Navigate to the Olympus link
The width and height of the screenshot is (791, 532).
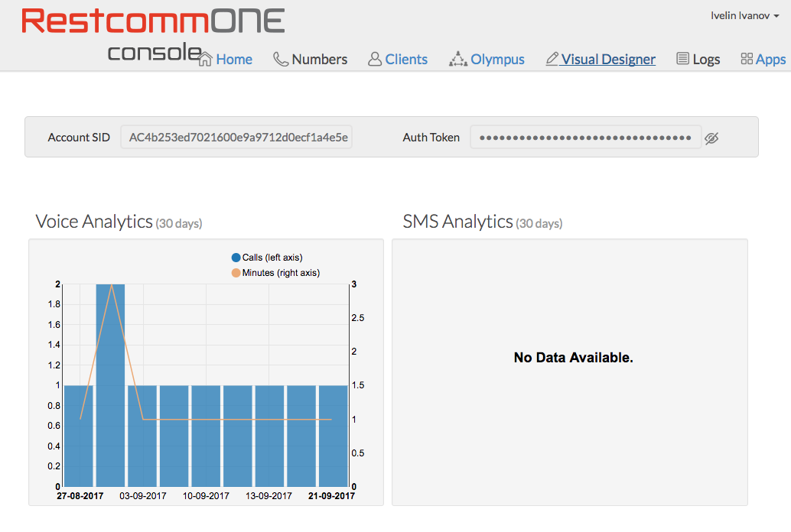coord(497,60)
